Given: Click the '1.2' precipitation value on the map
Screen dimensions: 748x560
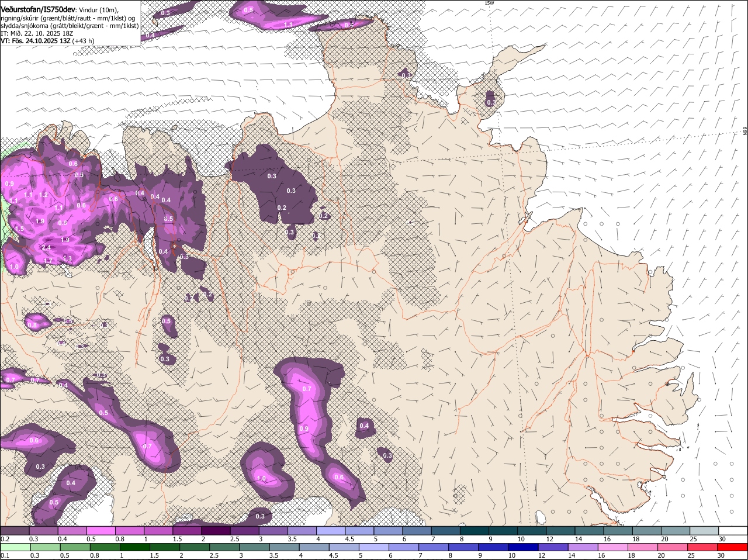Looking at the screenshot, I should click(x=43, y=195).
